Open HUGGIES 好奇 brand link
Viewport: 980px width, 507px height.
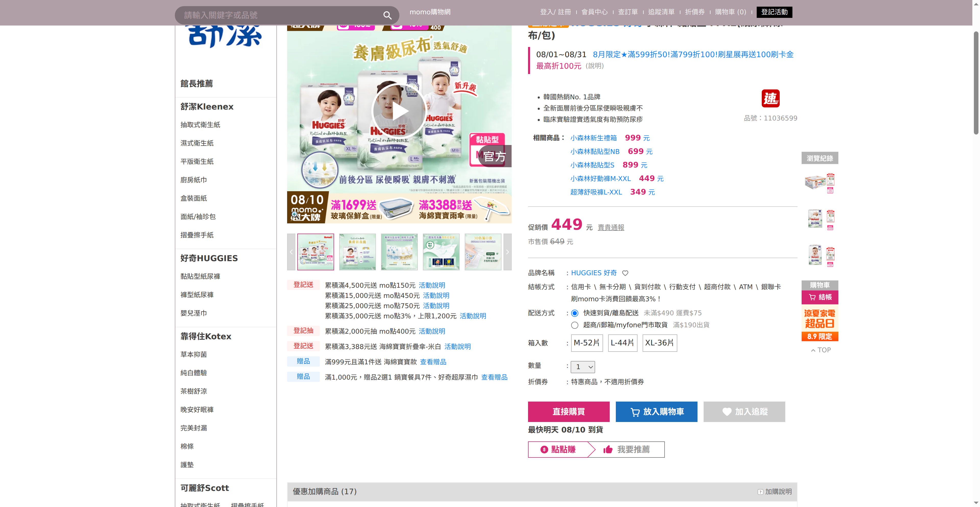pos(594,273)
